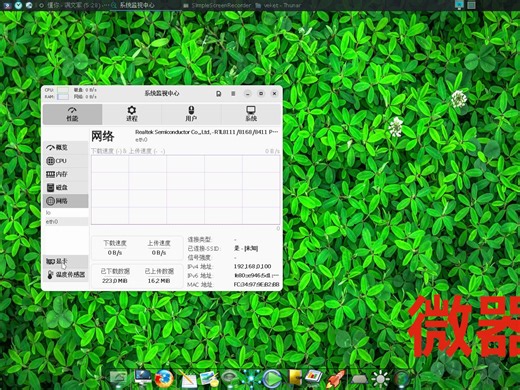The image size is (520, 390).
Task: Click the teal circular icon in top panel
Action: pyautogui.click(x=18, y=5)
